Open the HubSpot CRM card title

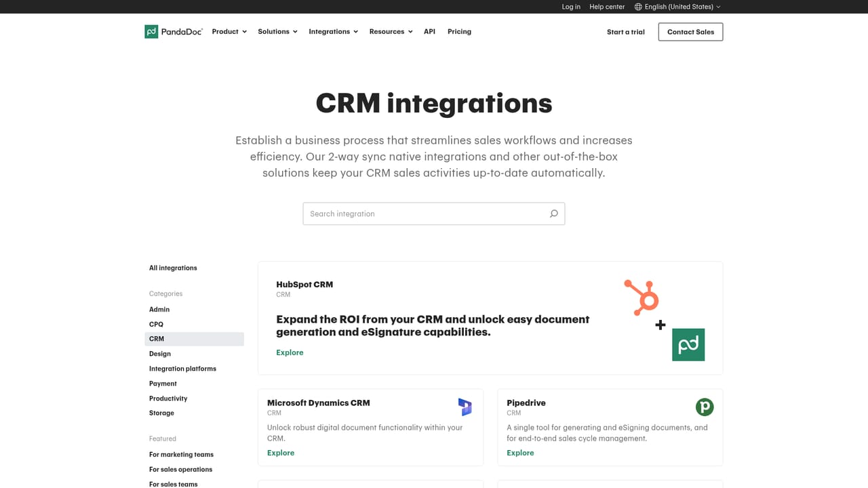(x=304, y=285)
